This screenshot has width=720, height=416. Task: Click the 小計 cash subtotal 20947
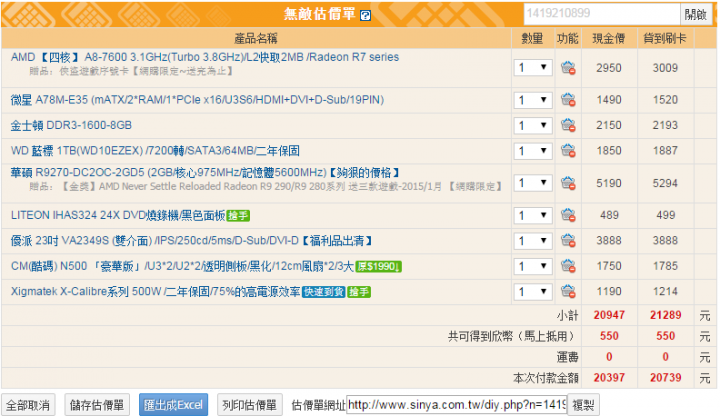(609, 315)
